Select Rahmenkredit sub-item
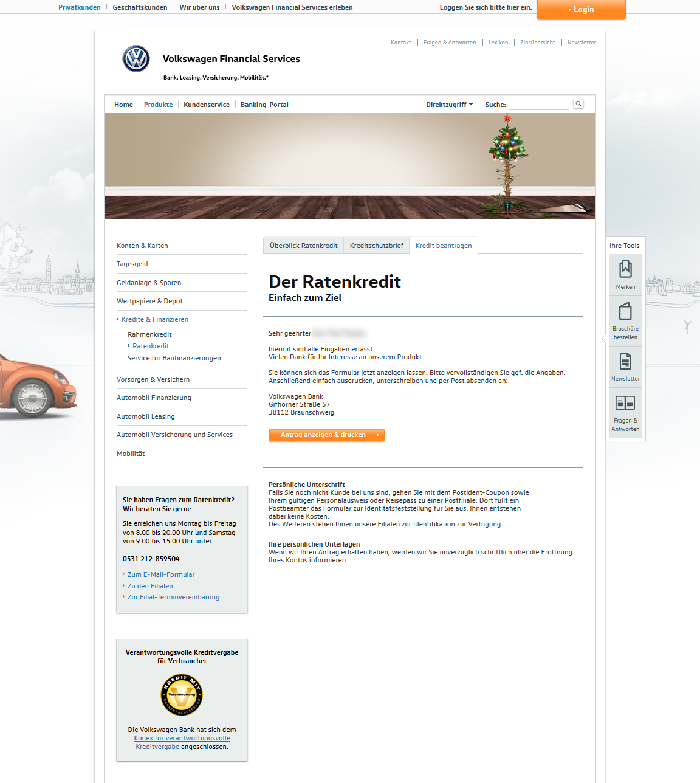The height and width of the screenshot is (783, 700). pos(149,334)
